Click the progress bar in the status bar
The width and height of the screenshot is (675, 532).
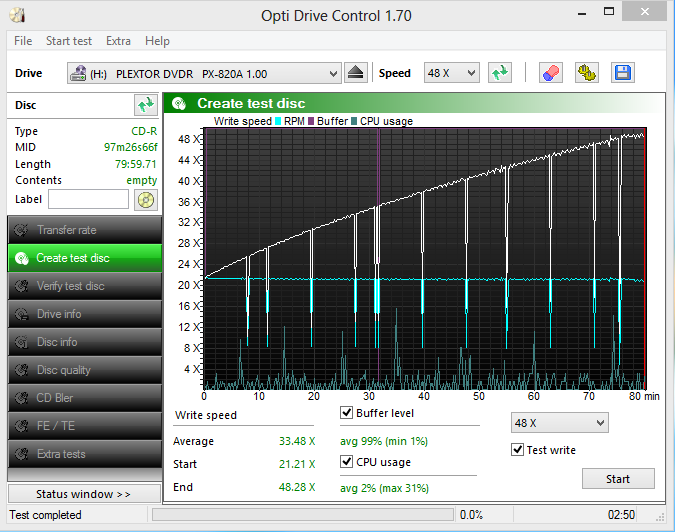(x=303, y=514)
